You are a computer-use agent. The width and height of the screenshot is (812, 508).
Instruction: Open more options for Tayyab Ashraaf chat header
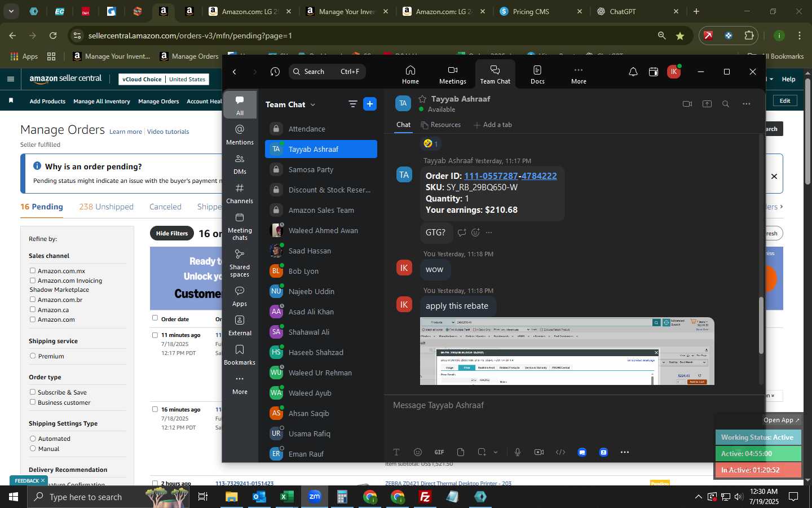pyautogui.click(x=747, y=104)
